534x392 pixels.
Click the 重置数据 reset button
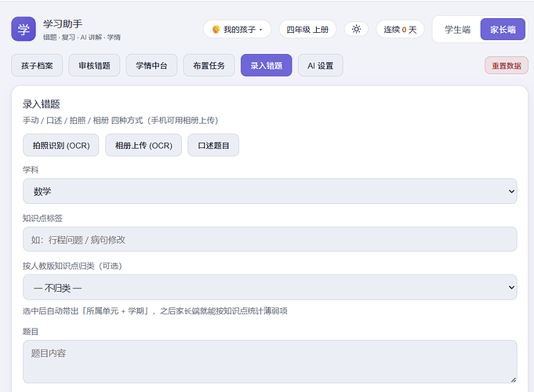tap(507, 65)
